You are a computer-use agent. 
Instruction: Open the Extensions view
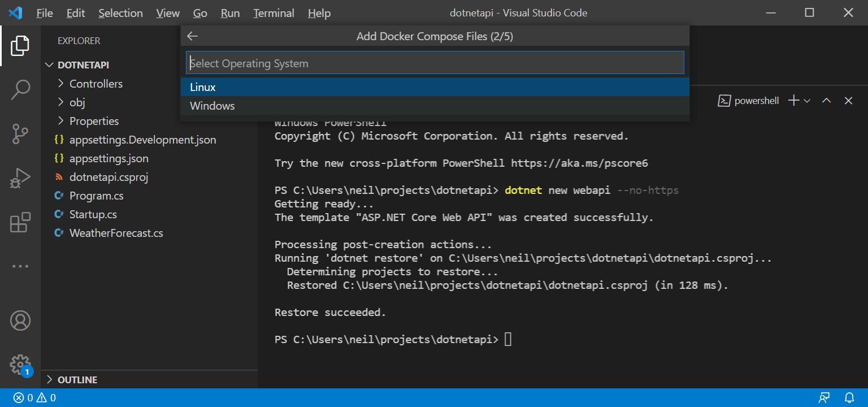20,223
